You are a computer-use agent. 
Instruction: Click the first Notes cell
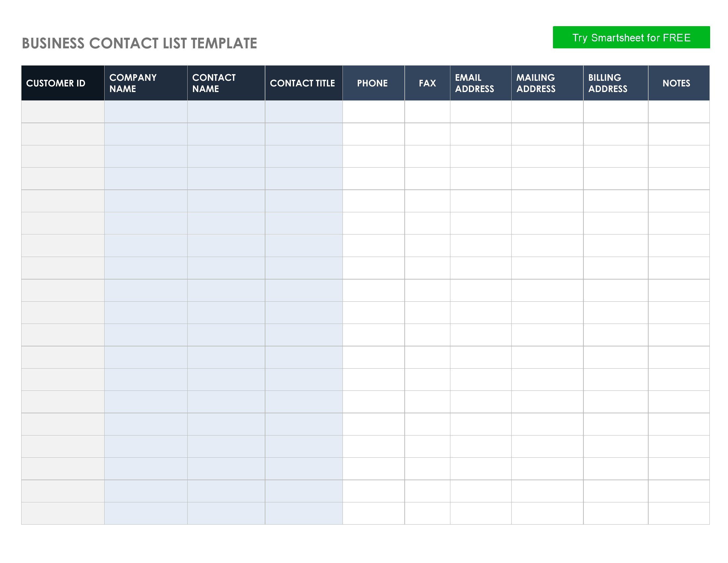tap(679, 112)
